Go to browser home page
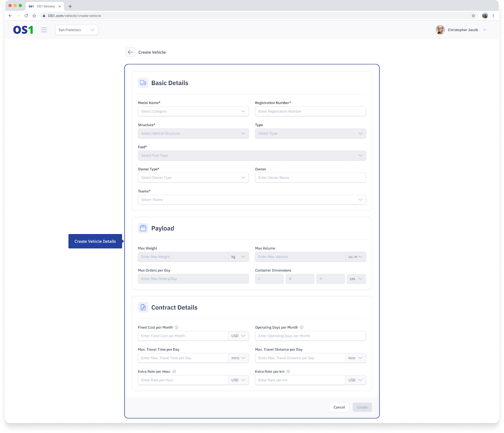The width and height of the screenshot is (504, 433). tap(34, 16)
